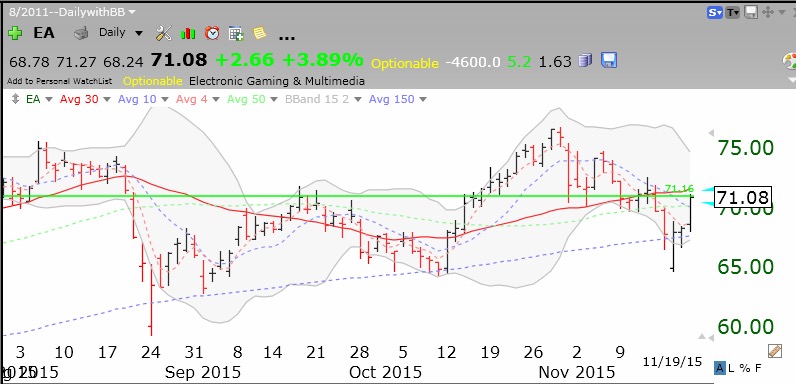Toggle the F scale button
The width and height of the screenshot is (796, 384).
[757, 367]
